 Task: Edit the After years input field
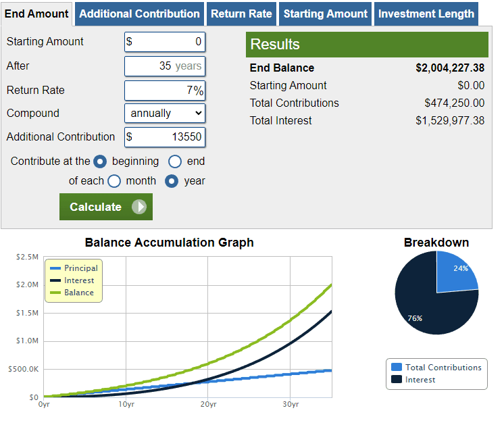coord(165,66)
